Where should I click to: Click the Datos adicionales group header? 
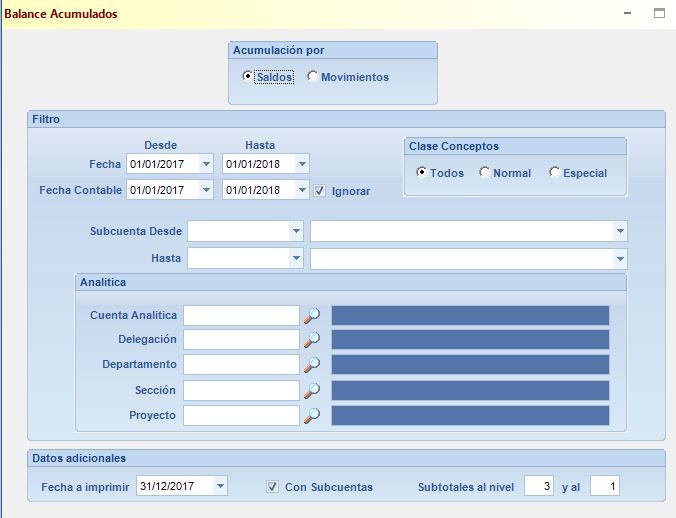click(346, 458)
